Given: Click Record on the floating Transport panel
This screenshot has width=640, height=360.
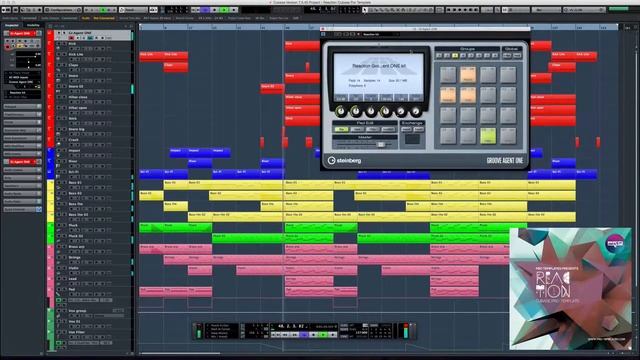Looking at the screenshot, I should tap(332, 335).
